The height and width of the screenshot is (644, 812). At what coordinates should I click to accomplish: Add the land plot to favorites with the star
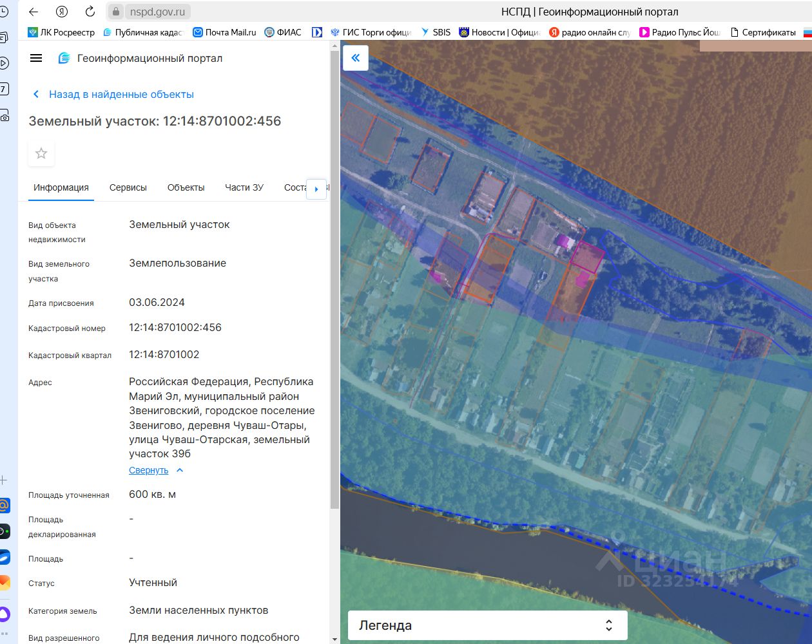[x=41, y=153]
